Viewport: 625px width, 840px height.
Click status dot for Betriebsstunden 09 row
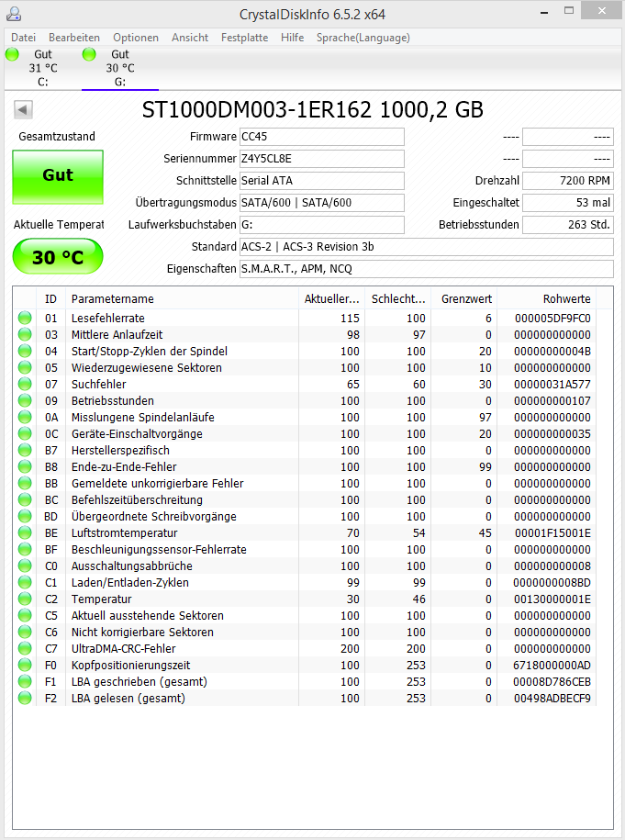coord(25,400)
